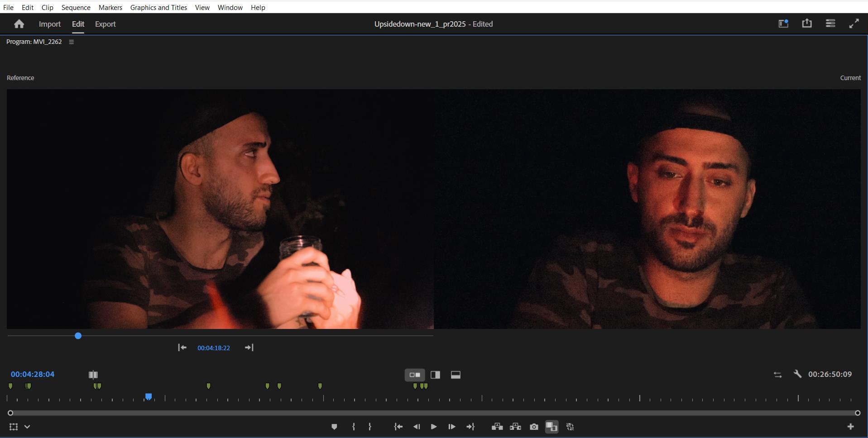
Task: Click the Mark In bracket icon
Action: coord(353,427)
